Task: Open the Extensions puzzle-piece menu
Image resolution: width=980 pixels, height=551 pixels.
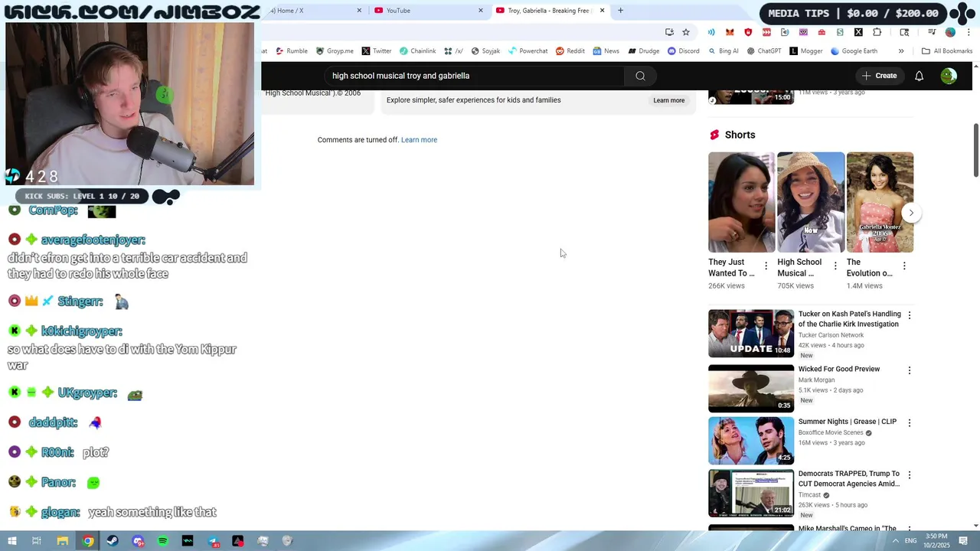Action: click(x=877, y=32)
